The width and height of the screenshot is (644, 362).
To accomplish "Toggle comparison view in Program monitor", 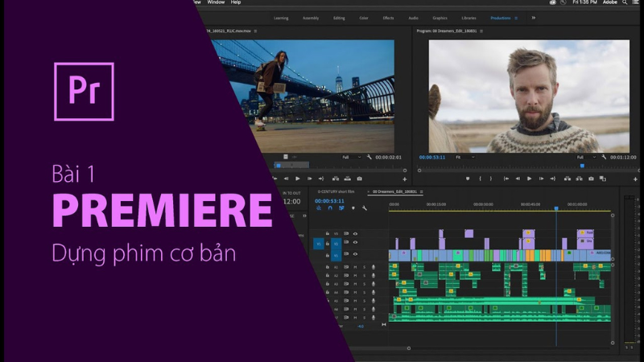I will tap(602, 179).
